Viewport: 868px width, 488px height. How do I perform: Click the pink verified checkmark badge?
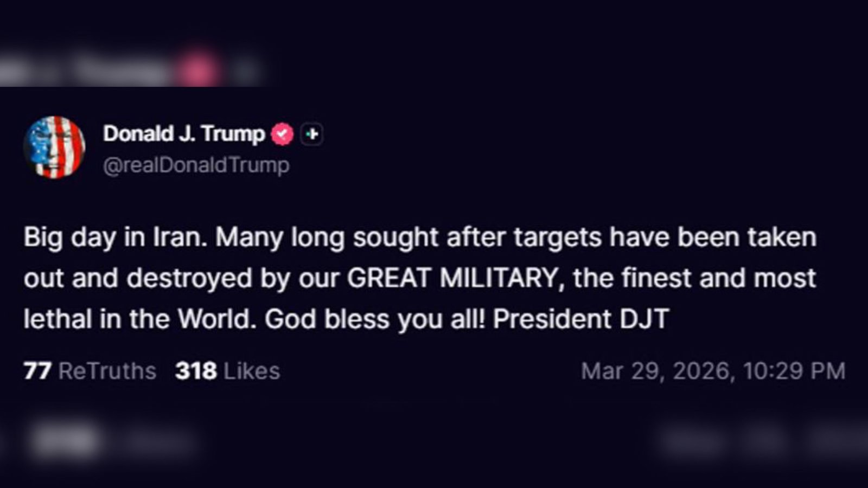pyautogui.click(x=282, y=134)
